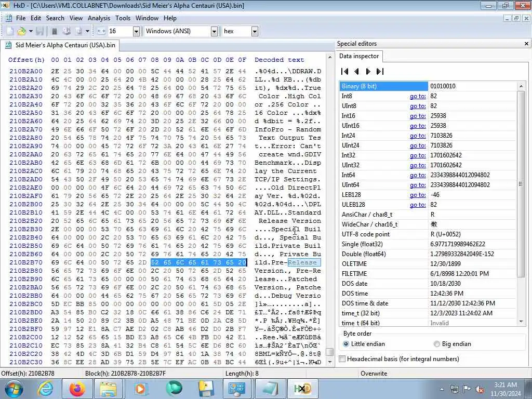Click the offset 210B2B70 row label

(26, 262)
